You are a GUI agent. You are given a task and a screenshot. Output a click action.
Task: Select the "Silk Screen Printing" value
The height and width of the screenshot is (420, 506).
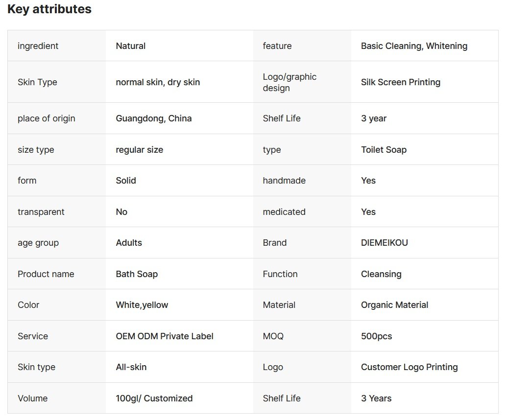[400, 82]
